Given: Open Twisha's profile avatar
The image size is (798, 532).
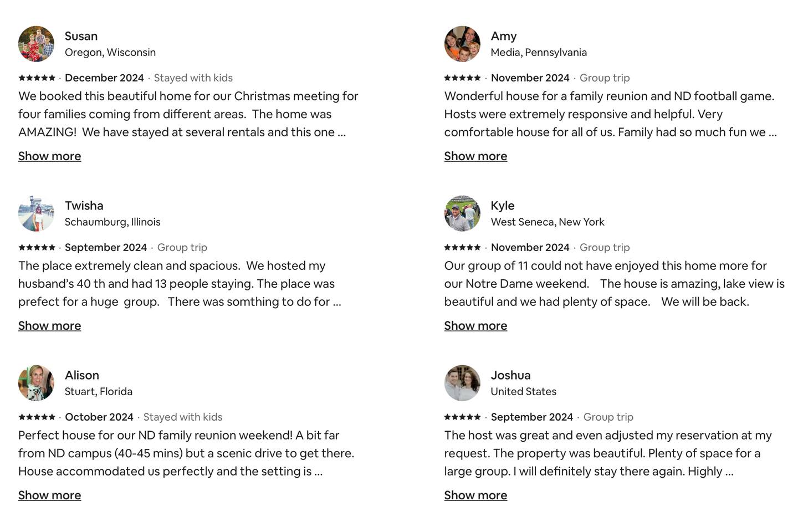Looking at the screenshot, I should point(36,213).
